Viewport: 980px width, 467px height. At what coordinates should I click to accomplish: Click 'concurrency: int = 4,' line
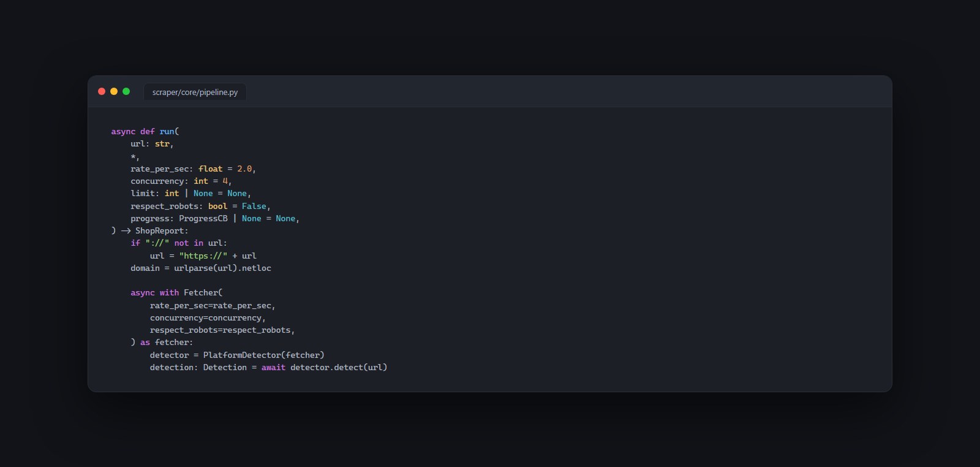181,181
